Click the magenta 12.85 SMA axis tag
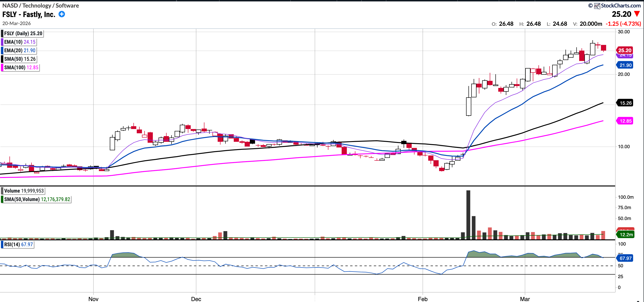 click(x=625, y=121)
